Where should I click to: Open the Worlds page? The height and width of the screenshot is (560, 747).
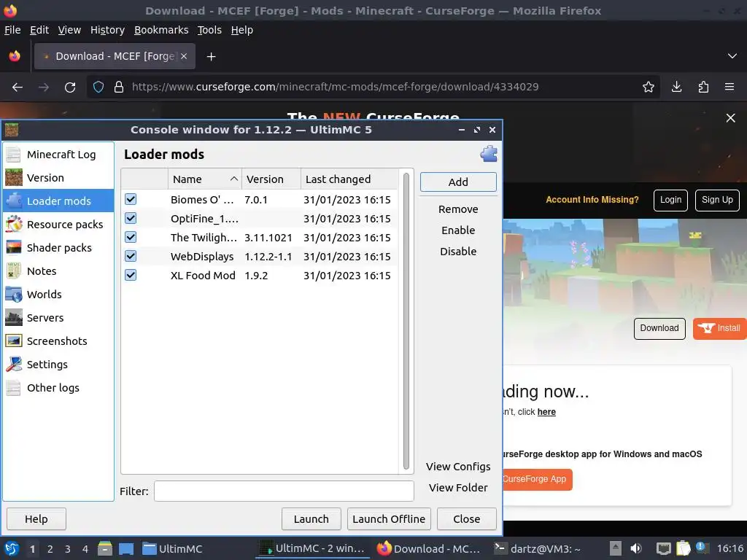point(58,295)
